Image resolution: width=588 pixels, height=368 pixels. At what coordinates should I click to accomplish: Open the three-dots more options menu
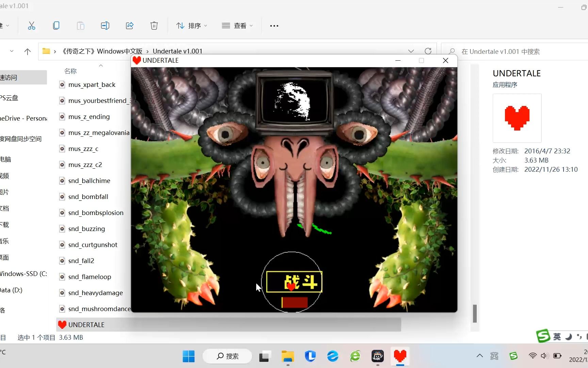pyautogui.click(x=274, y=26)
